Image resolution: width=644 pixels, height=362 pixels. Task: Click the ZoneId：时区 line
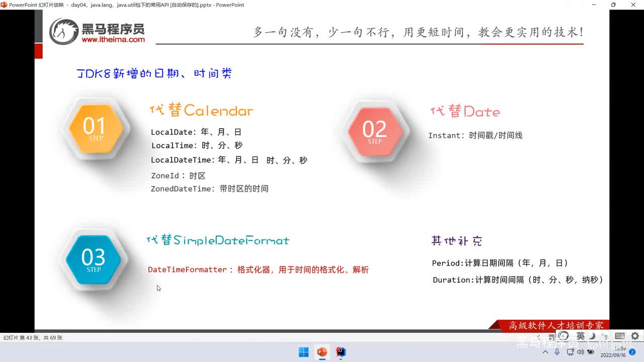point(178,176)
